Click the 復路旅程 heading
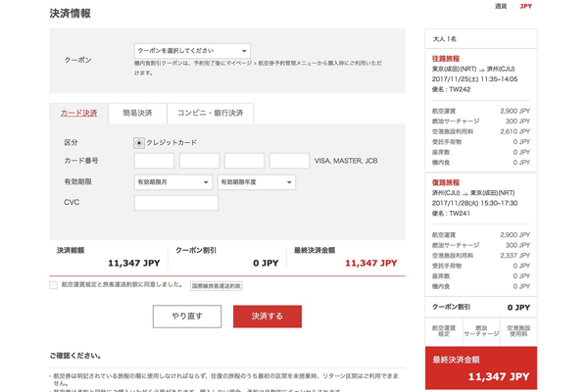This screenshot has height=392, width=588. pyautogui.click(x=446, y=182)
